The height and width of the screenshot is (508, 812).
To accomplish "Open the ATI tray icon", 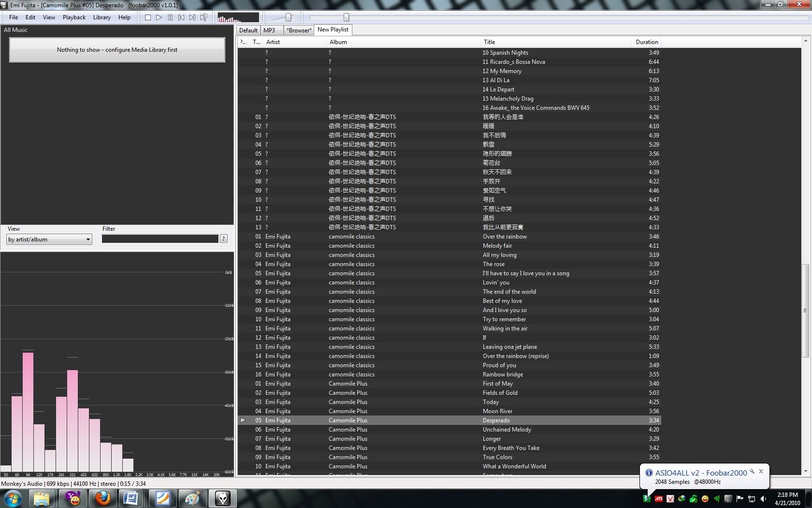I will coord(658,499).
